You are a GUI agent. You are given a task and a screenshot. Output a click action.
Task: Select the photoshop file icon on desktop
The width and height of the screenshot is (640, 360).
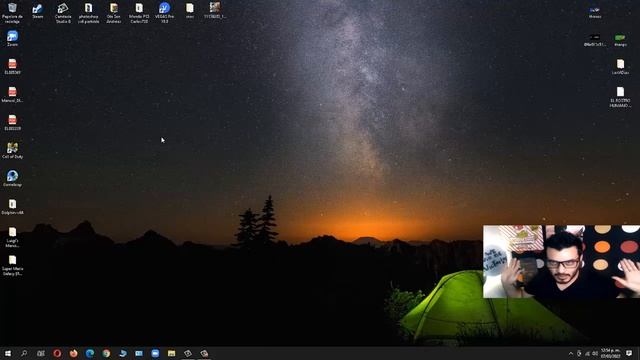pyautogui.click(x=89, y=13)
